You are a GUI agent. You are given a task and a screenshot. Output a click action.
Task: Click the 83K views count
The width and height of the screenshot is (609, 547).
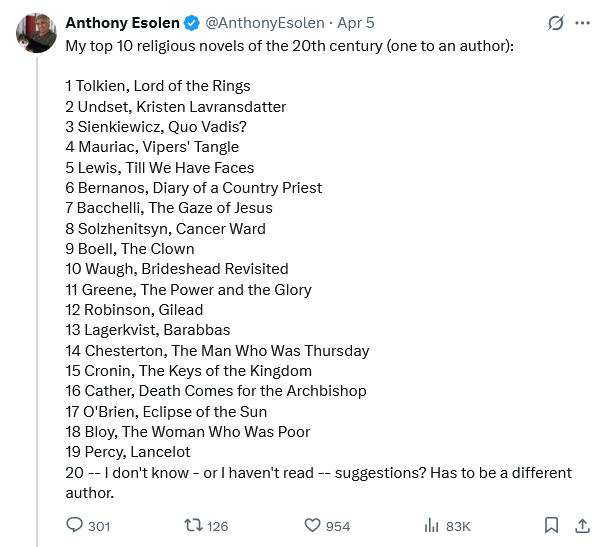tap(458, 526)
